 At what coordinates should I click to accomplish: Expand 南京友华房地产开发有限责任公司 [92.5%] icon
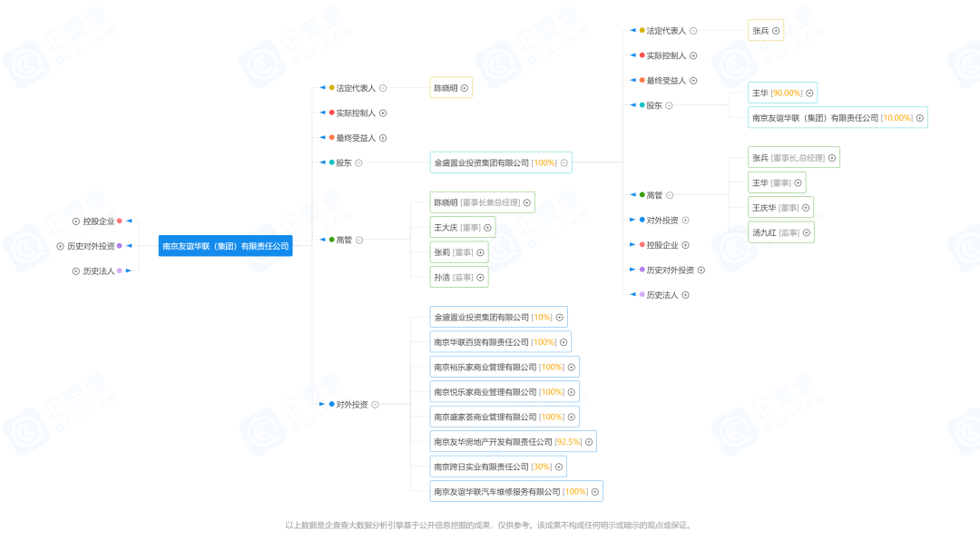(x=589, y=442)
